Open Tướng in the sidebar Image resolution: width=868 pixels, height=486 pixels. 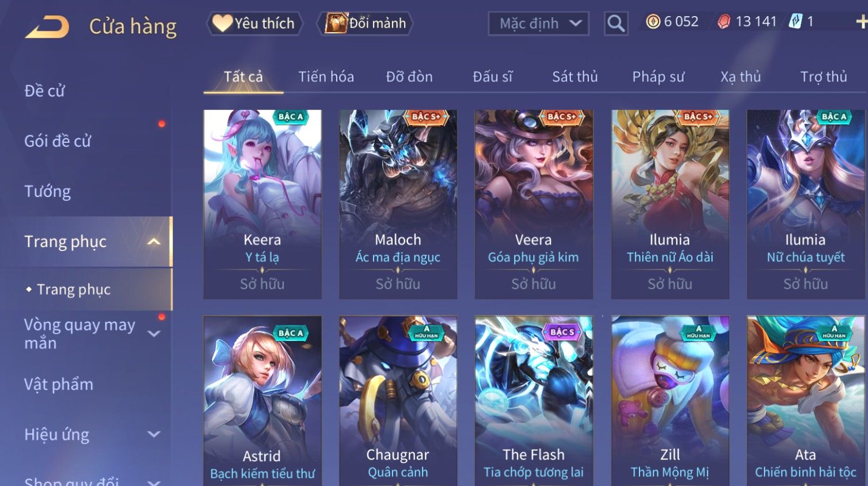47,191
